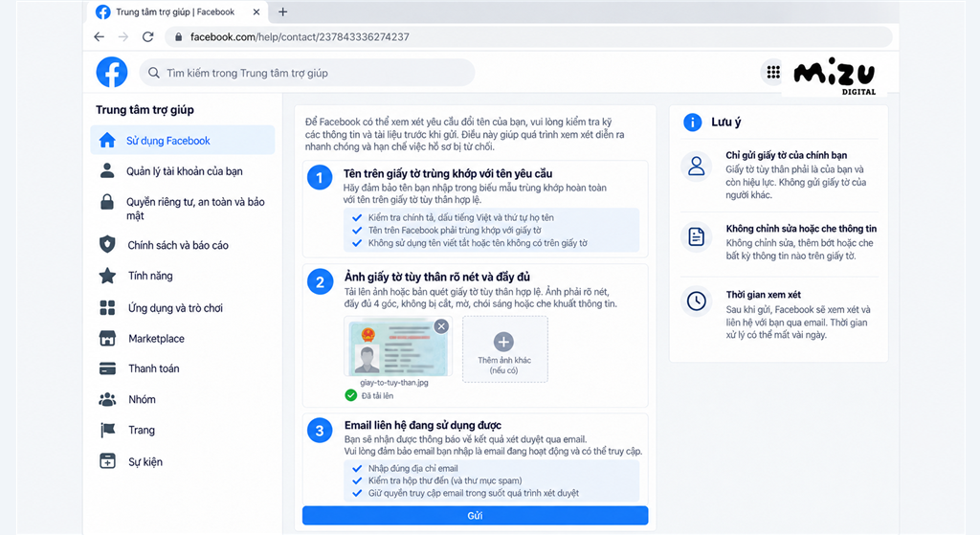980x535 pixels.
Task: Click the card icon beside Thanh toán
Action: tap(107, 368)
